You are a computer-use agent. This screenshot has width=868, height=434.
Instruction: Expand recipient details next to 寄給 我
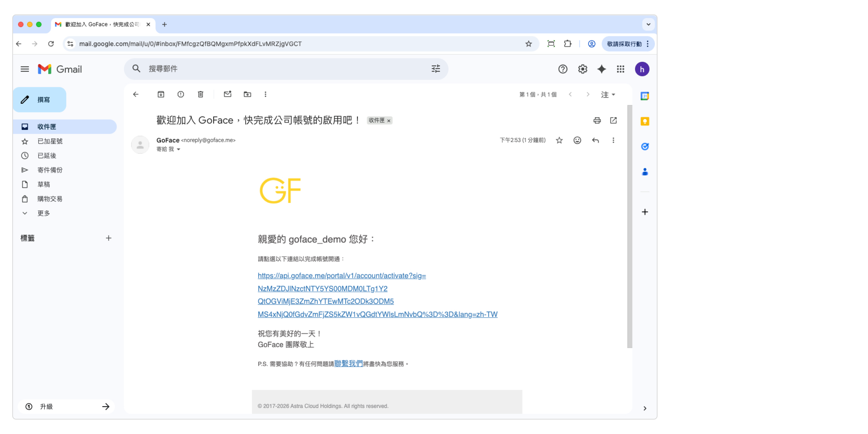pyautogui.click(x=178, y=149)
